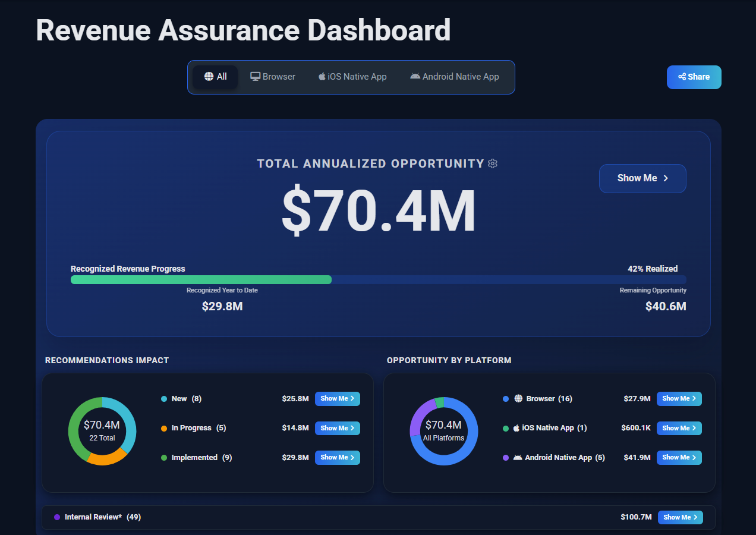The height and width of the screenshot is (535, 756).
Task: Select the iOS Native App tab
Action: coord(352,77)
